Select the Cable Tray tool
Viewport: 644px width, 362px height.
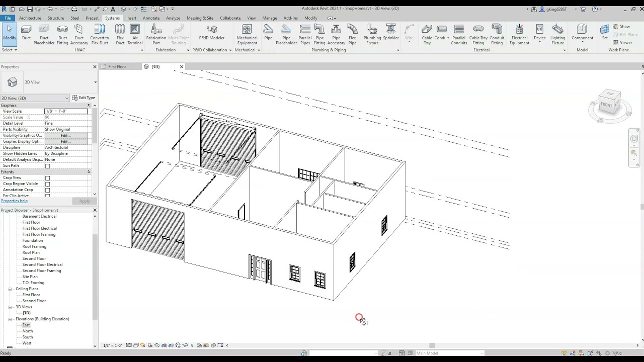tap(427, 34)
